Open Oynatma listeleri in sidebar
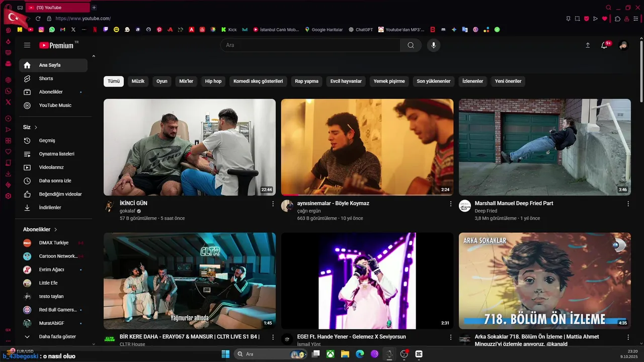Screen dimensions: 644x362 [x=53, y=154]
